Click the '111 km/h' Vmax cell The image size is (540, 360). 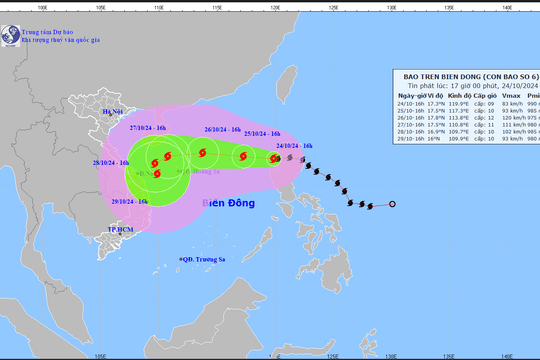(x=514, y=125)
